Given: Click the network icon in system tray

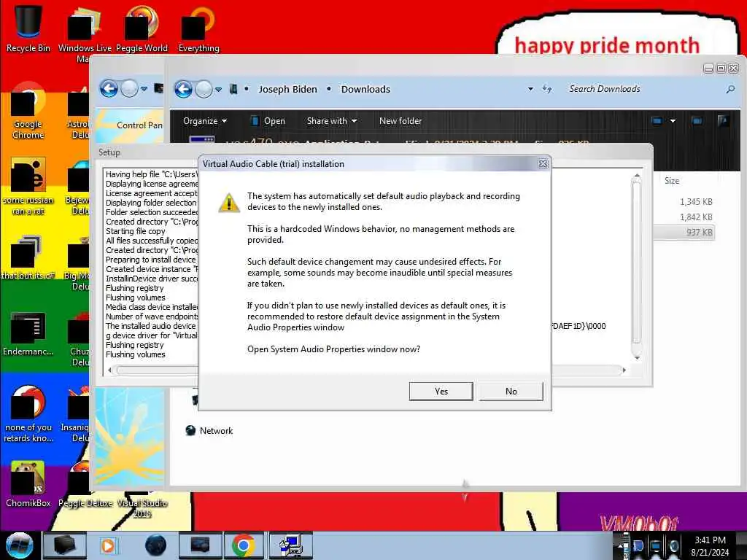Looking at the screenshot, I should point(656,546).
